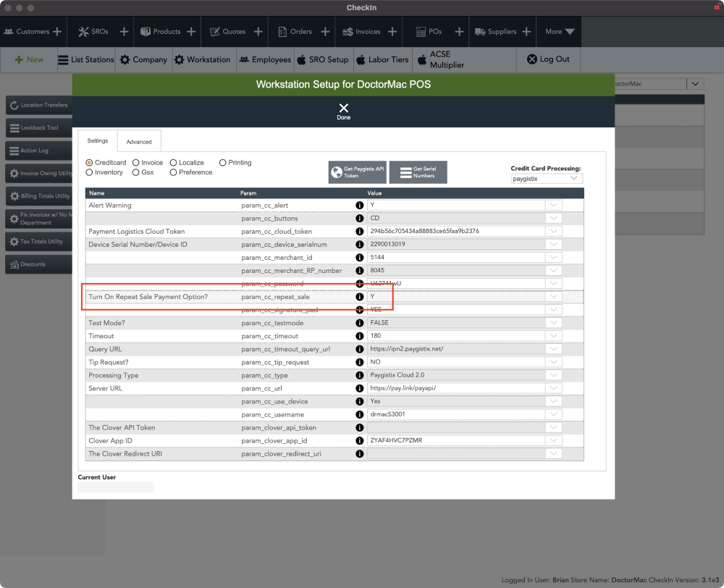Viewport: 724px width, 588px height.
Task: Click the Done X icon
Action: (x=343, y=108)
